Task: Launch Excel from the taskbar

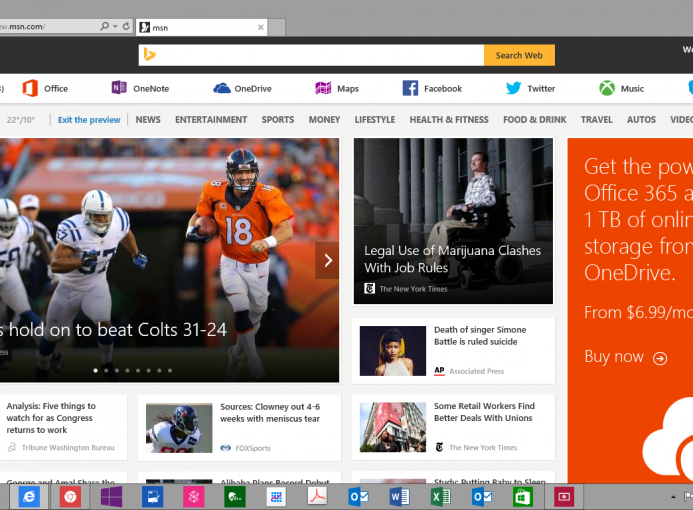Action: pyautogui.click(x=441, y=497)
